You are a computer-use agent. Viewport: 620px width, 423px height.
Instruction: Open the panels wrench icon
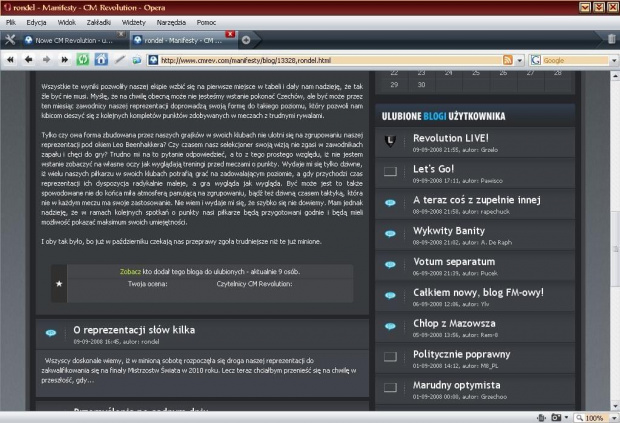coord(10,40)
